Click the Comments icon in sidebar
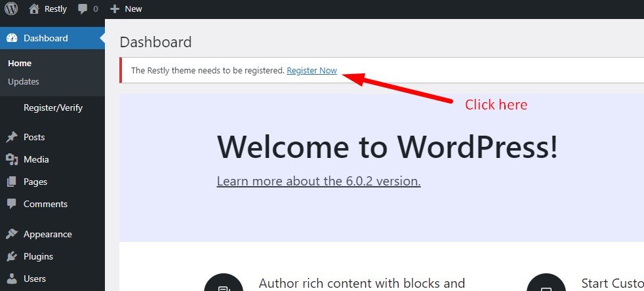Screen dimensions: 644x291 click(12, 204)
